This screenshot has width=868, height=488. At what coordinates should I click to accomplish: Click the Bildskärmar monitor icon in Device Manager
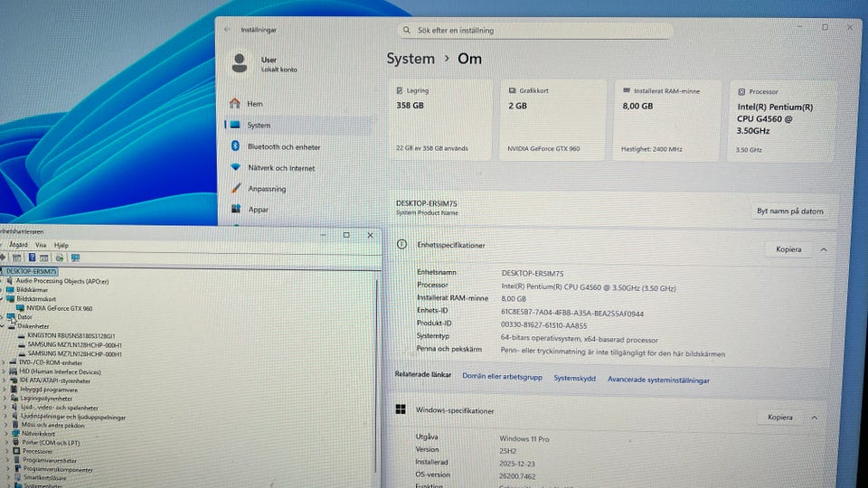[x=10, y=289]
